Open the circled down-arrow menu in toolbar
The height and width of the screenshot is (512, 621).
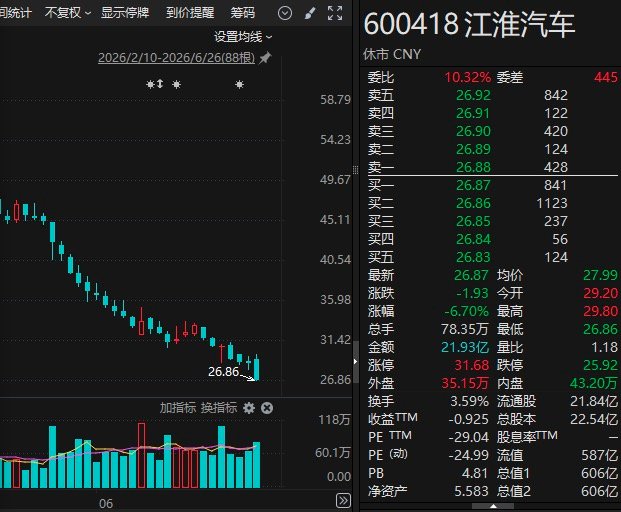click(285, 13)
